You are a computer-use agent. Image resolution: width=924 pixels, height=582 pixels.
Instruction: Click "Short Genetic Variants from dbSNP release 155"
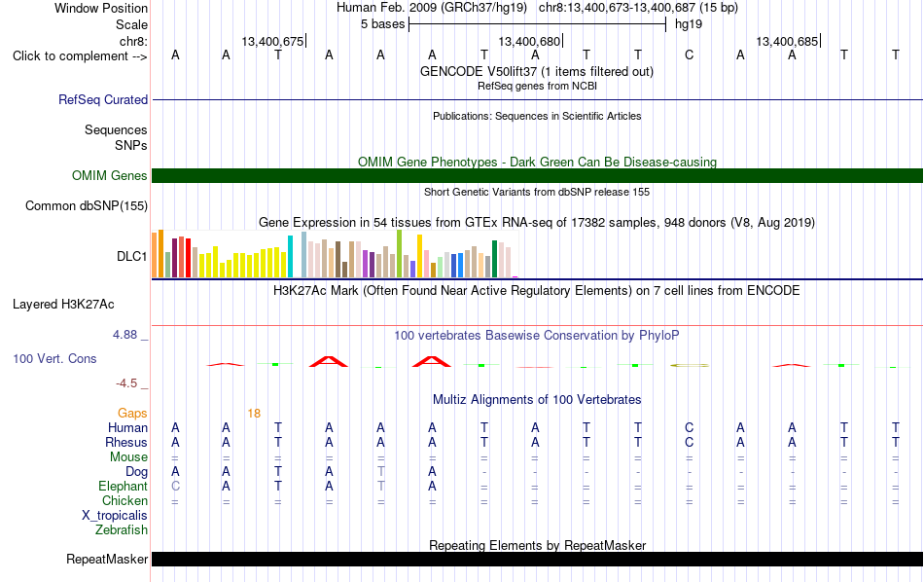click(537, 192)
